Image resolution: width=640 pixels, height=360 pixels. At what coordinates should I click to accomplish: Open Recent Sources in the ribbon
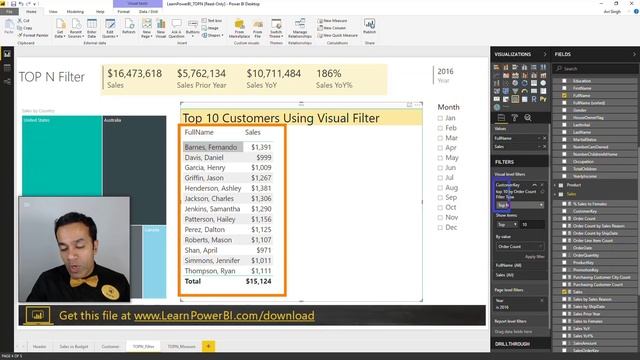click(76, 28)
